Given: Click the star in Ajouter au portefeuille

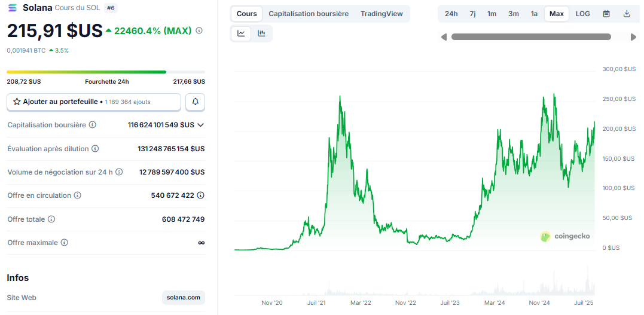Looking at the screenshot, I should 17,102.
